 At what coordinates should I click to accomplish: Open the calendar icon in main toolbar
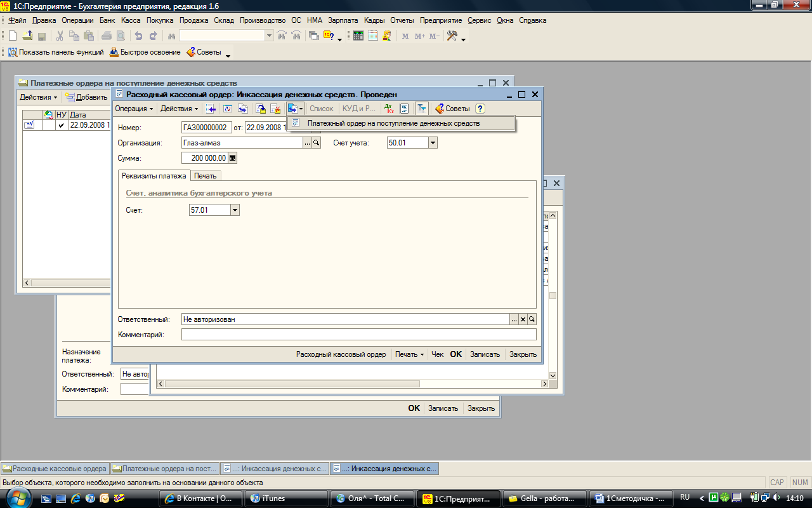click(373, 36)
